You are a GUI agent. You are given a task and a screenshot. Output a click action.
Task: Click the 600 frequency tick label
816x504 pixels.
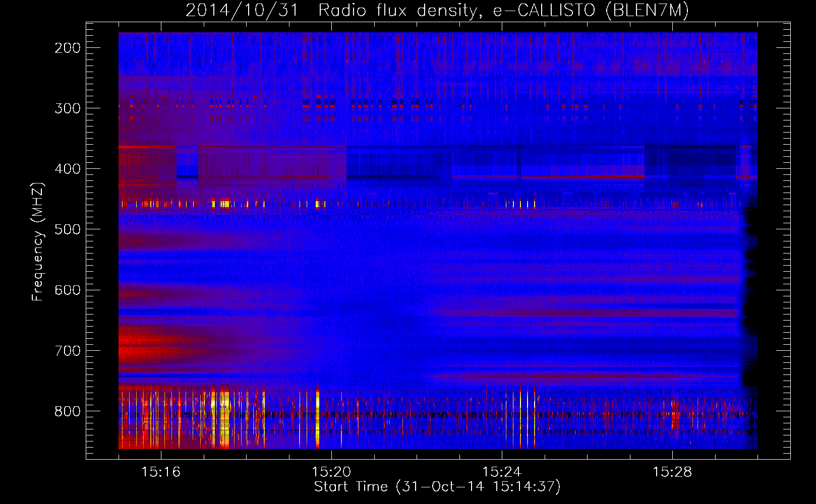68,290
